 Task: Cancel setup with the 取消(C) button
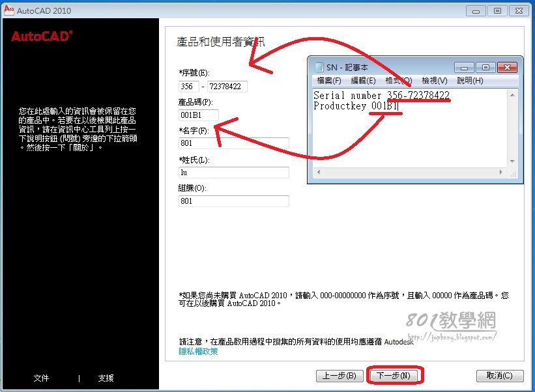tap(500, 376)
